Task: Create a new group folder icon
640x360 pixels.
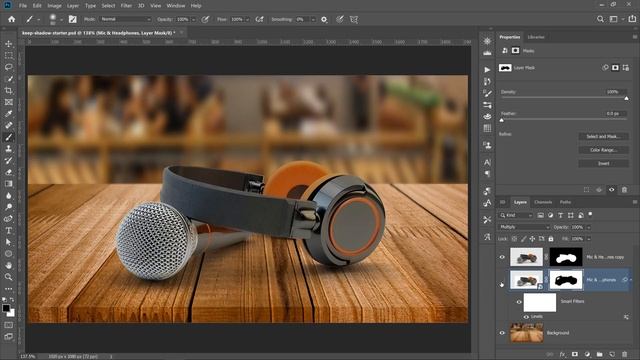Action: [x=599, y=354]
